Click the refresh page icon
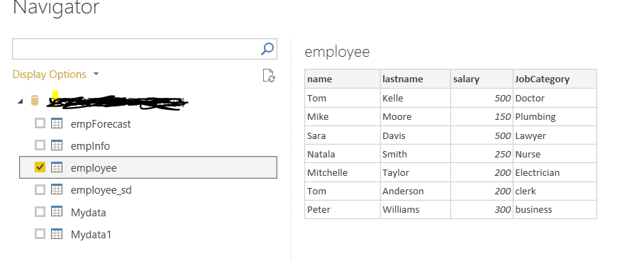The width and height of the screenshot is (644, 261). 269,76
